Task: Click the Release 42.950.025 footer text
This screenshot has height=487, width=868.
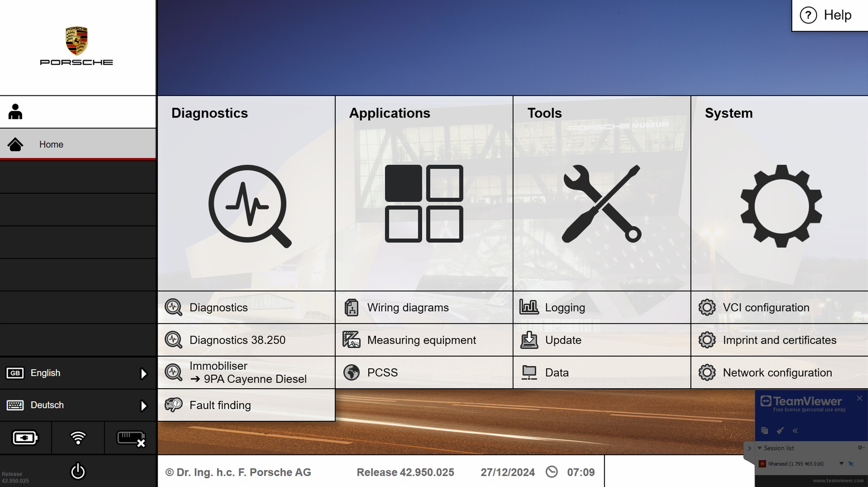Action: tap(405, 472)
